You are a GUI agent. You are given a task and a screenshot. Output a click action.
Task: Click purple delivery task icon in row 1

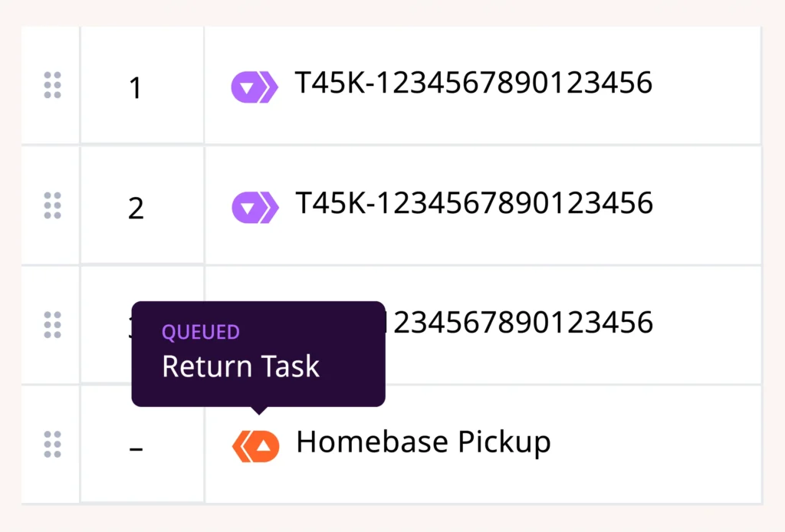(255, 87)
